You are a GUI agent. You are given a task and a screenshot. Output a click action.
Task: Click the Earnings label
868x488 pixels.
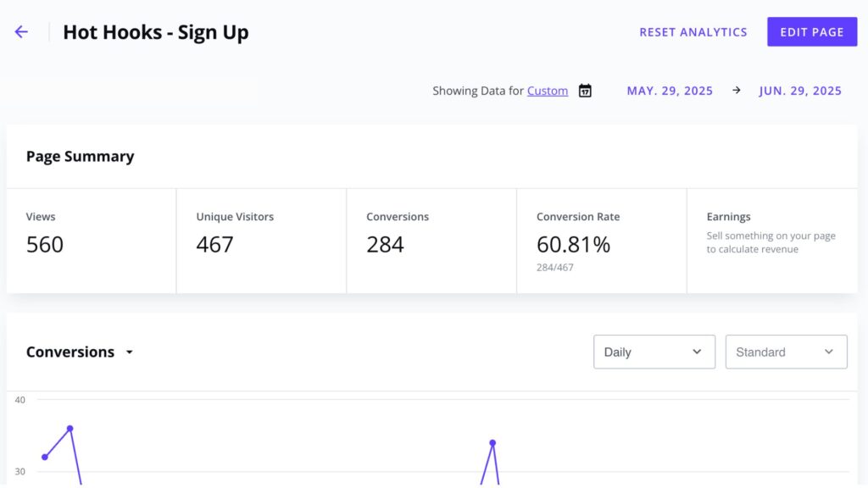coord(728,217)
